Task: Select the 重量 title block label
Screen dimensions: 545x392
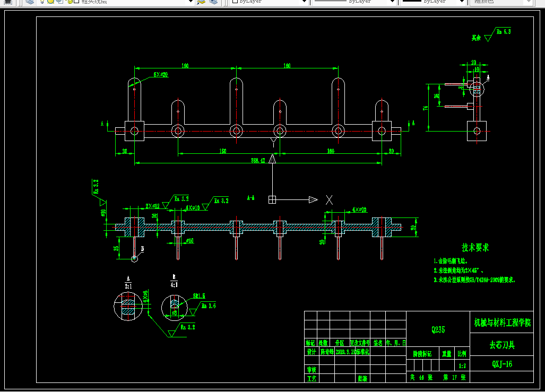Action: coord(447,354)
